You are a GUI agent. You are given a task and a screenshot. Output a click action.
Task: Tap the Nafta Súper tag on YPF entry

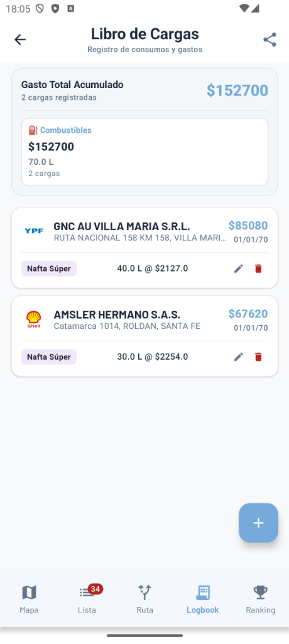click(x=49, y=269)
